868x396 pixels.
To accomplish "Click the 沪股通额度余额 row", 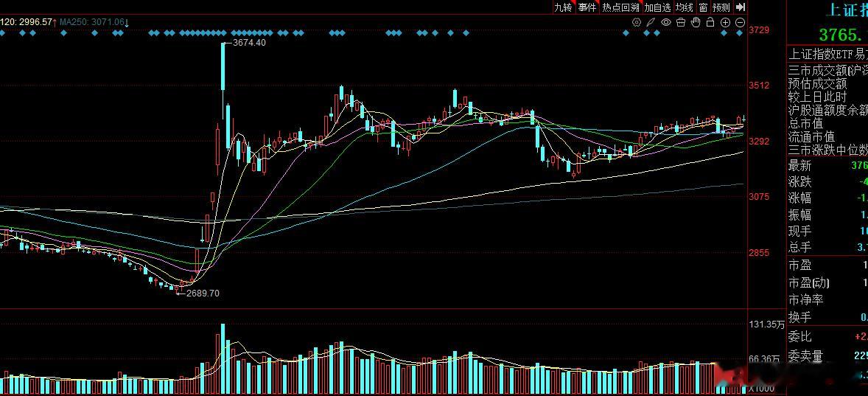I will tap(827, 110).
